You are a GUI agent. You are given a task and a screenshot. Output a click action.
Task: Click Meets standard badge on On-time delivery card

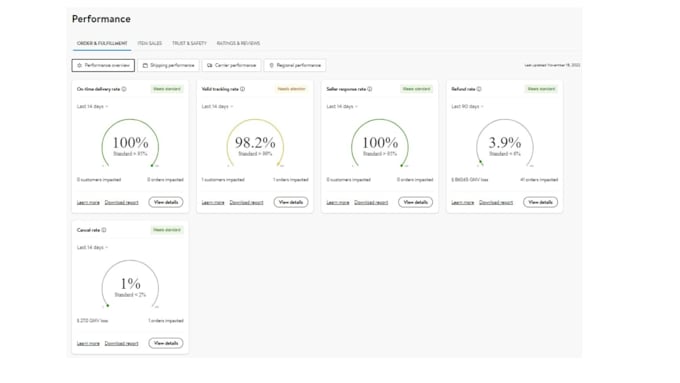click(167, 89)
